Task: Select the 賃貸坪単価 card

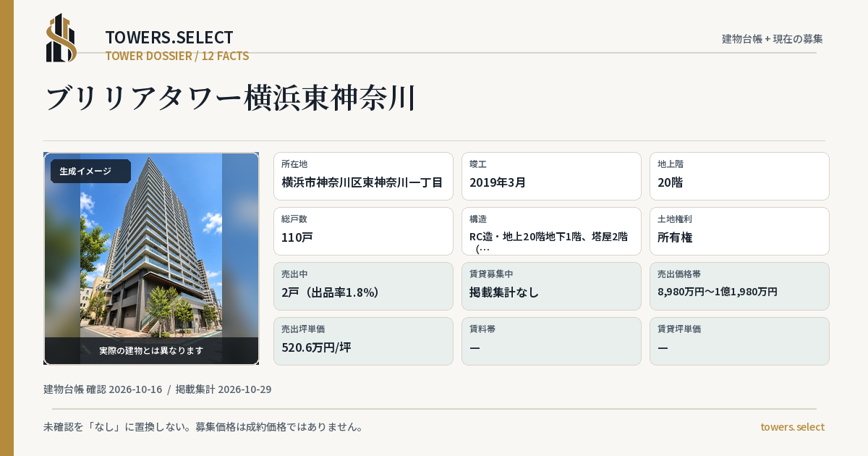Action: pyautogui.click(x=739, y=341)
